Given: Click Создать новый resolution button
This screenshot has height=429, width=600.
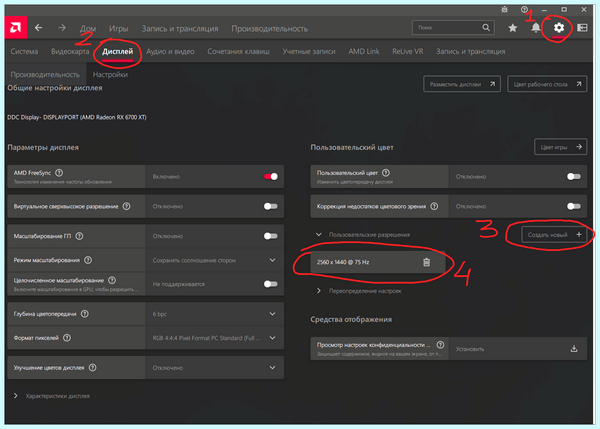Looking at the screenshot, I should pos(554,235).
